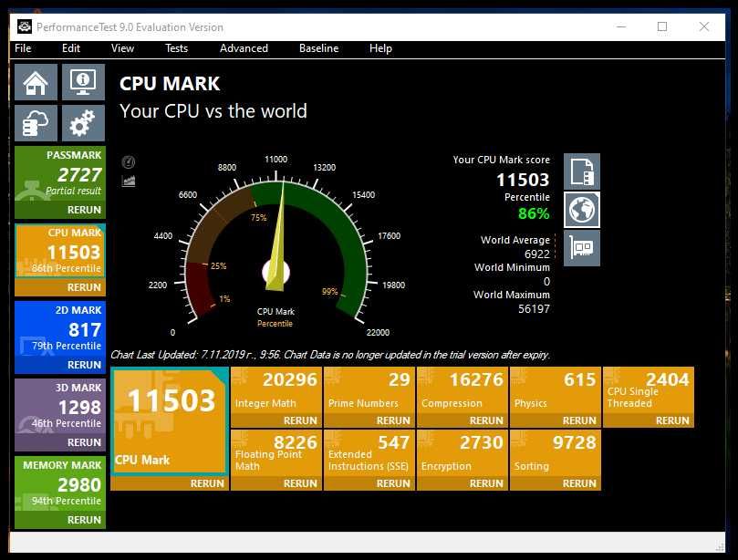738x560 pixels.
Task: Select the Floating Point Math 8226 tile
Action: click(276, 453)
